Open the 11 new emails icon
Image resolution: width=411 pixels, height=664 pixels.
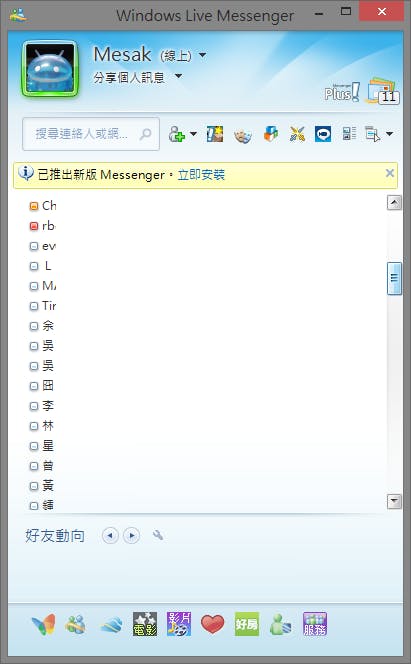383,91
